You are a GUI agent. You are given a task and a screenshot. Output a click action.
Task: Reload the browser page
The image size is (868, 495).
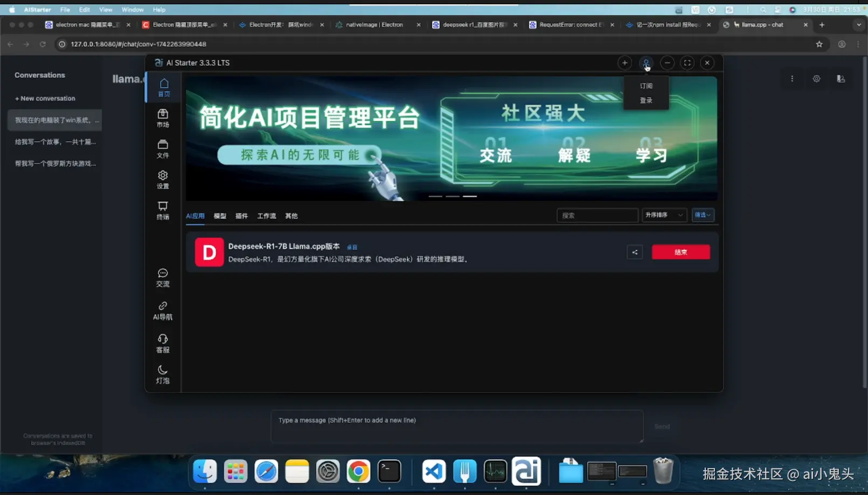pos(43,44)
